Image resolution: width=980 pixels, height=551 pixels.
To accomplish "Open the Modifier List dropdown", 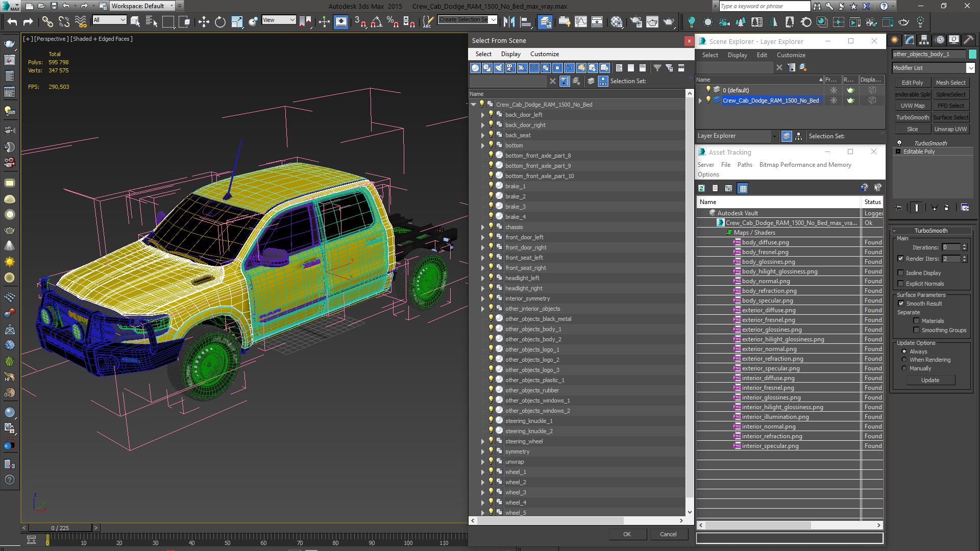I will [x=934, y=68].
